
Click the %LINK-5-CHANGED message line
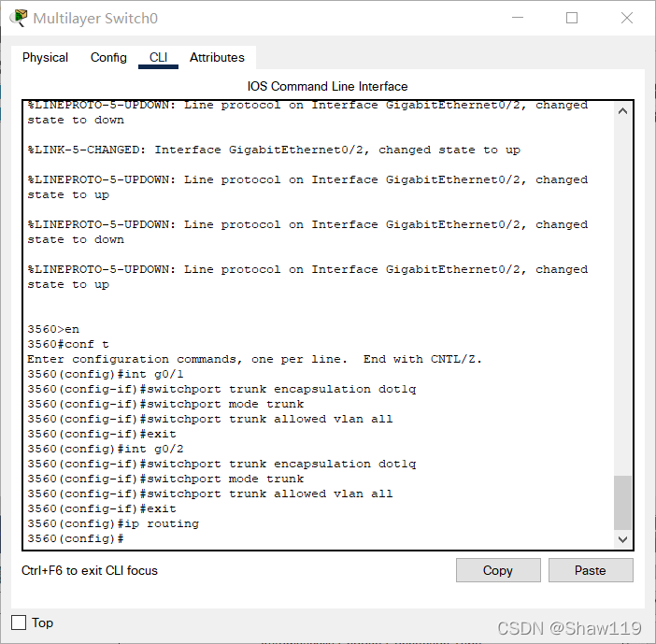pyautogui.click(x=274, y=150)
